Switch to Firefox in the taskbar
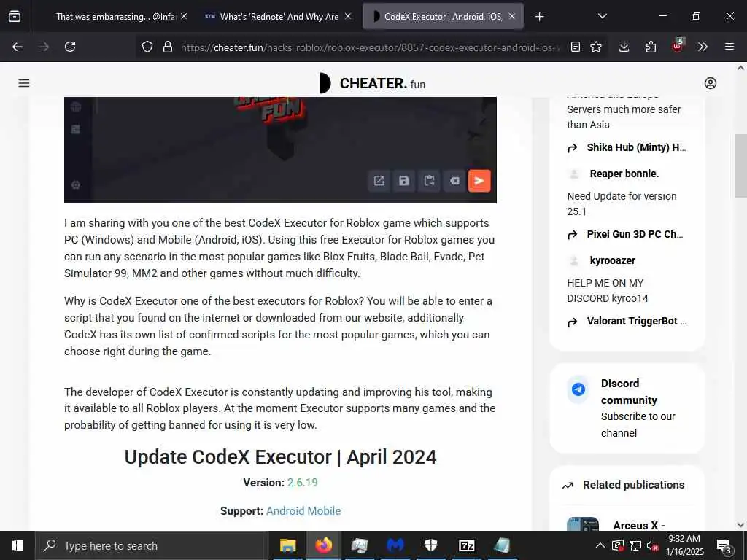 click(324, 545)
